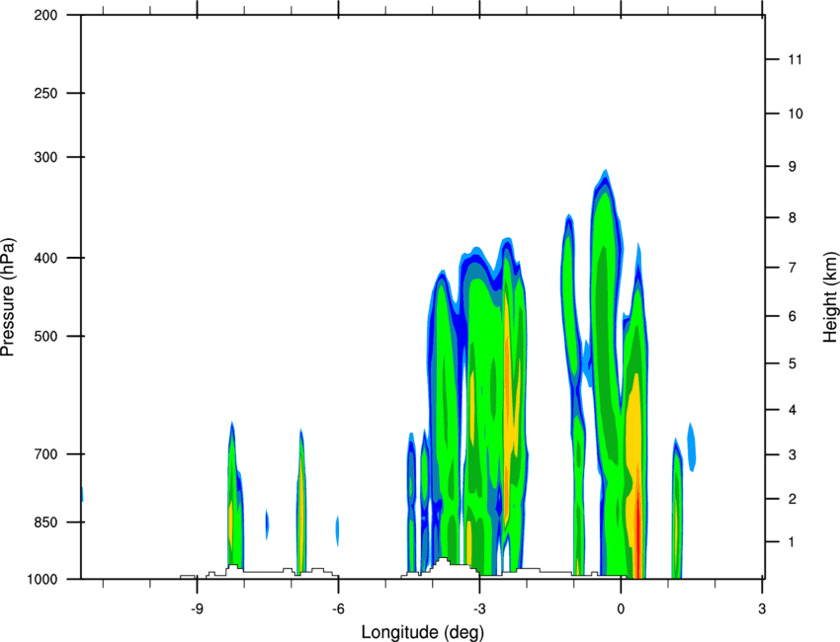Click the 9 km height label
The image size is (840, 642).
tap(792, 166)
